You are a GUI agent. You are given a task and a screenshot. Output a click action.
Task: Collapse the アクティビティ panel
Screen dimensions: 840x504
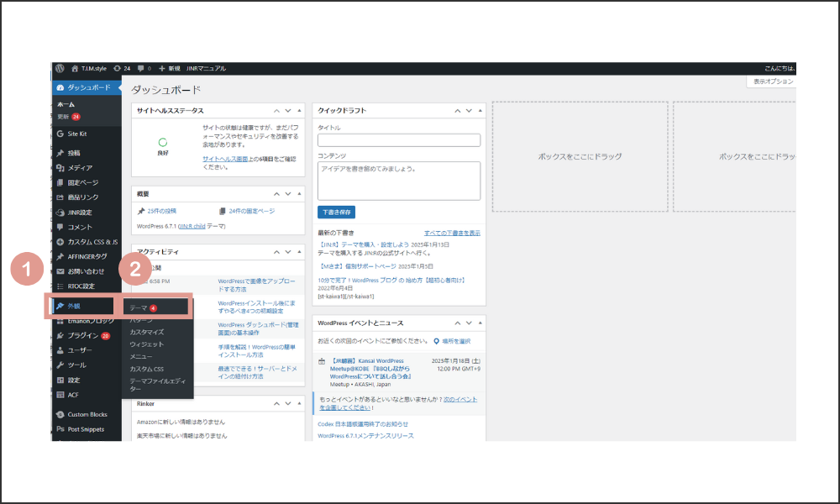(x=299, y=252)
